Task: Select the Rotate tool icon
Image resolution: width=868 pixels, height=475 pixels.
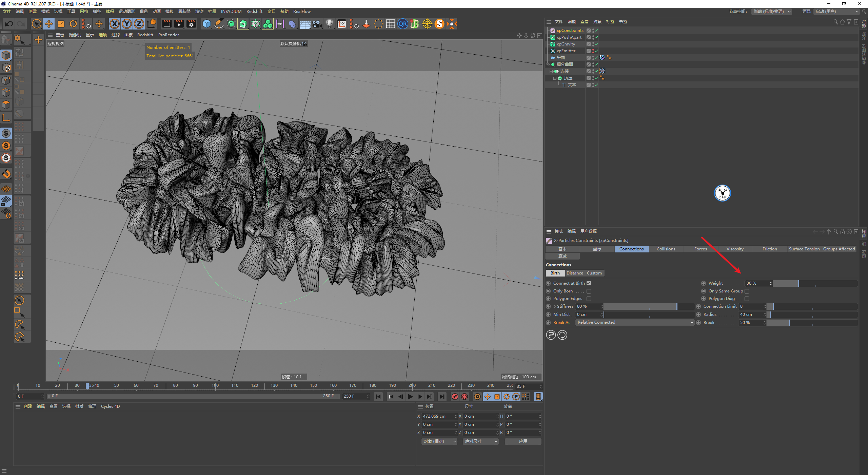Action: [x=73, y=24]
